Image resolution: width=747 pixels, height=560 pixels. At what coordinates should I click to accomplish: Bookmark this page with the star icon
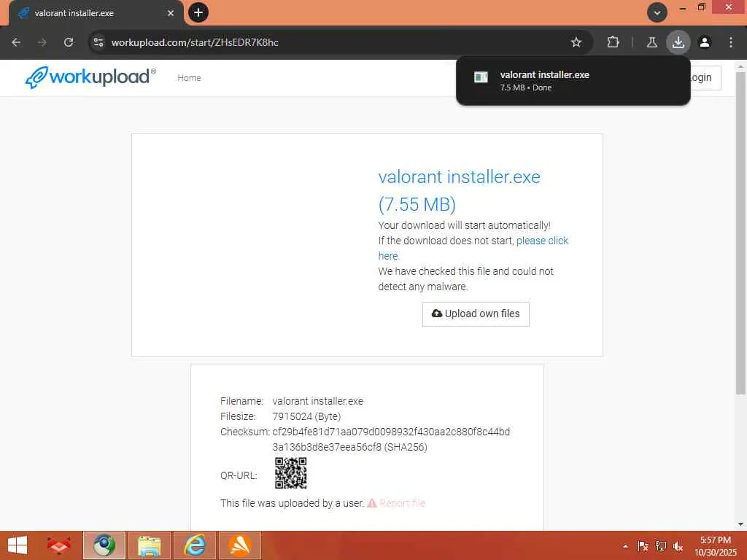pyautogui.click(x=576, y=42)
